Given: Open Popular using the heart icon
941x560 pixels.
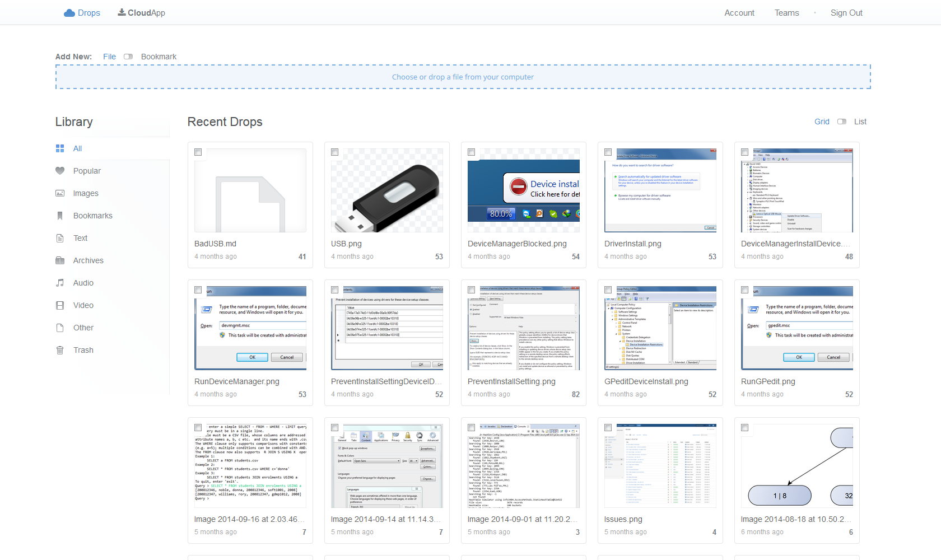Looking at the screenshot, I should coord(60,171).
